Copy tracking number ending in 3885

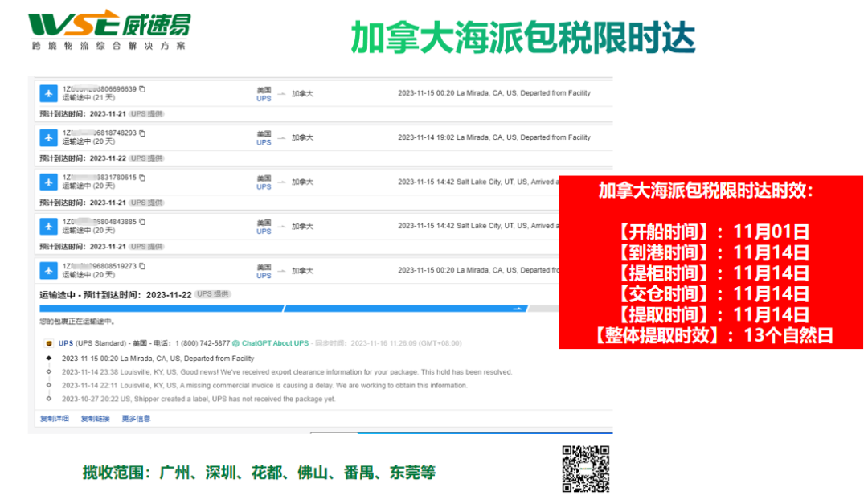click(142, 222)
